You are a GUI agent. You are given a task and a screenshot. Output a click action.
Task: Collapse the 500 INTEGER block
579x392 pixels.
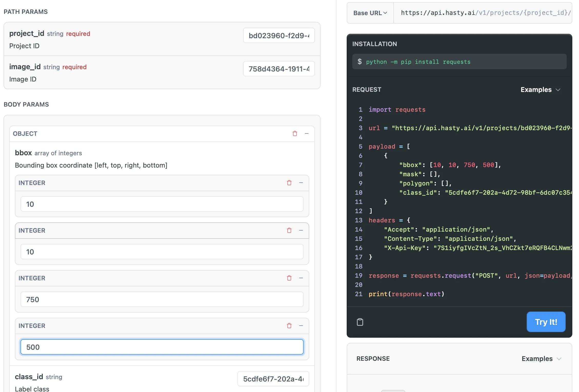point(301,326)
